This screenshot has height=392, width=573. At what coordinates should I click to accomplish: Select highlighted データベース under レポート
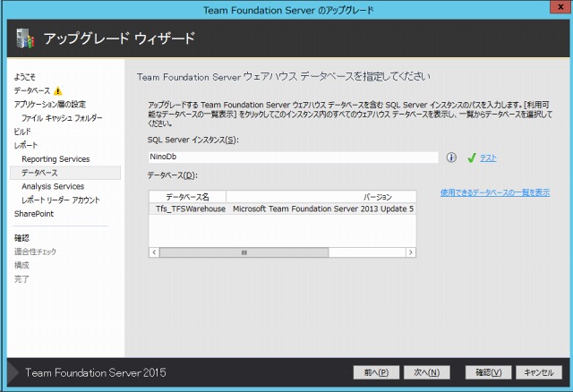(x=65, y=173)
